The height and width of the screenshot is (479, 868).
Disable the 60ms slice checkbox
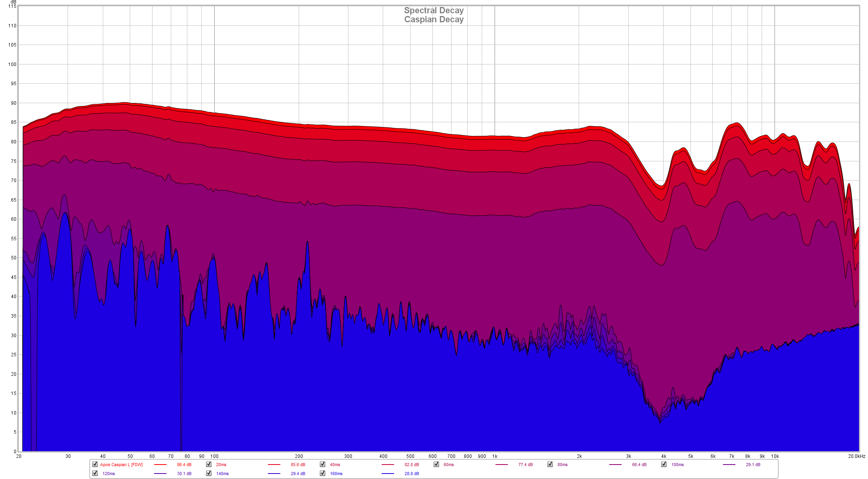click(436, 464)
